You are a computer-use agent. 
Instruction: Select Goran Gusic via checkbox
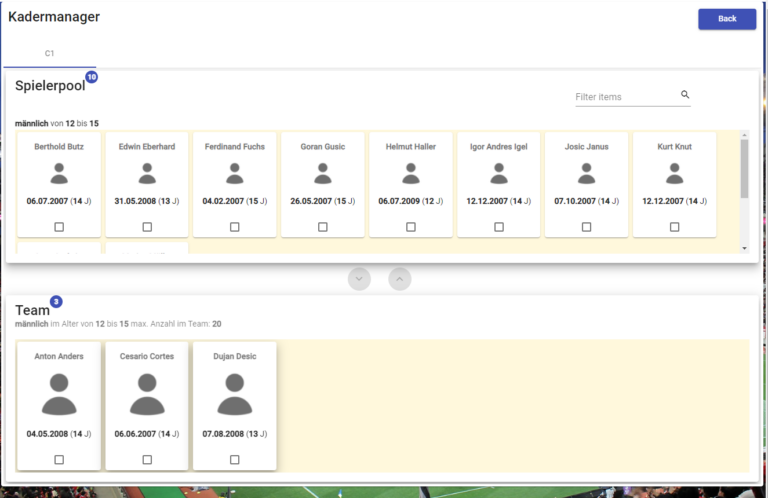(x=323, y=227)
